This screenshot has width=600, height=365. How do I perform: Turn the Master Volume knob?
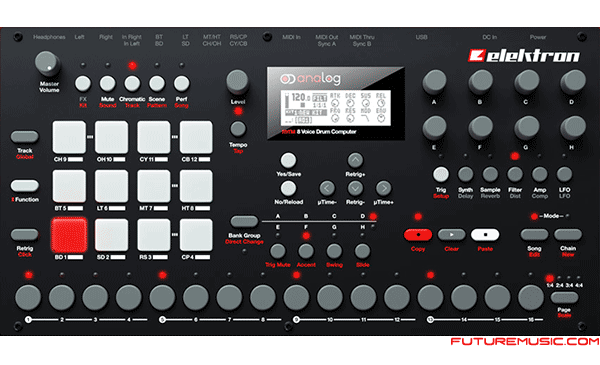(47, 64)
